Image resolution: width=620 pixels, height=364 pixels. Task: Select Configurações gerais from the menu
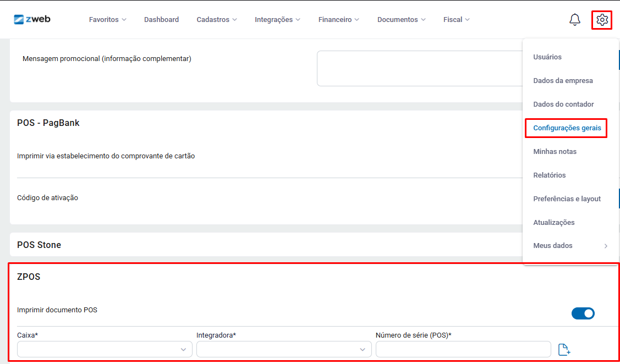(x=566, y=128)
